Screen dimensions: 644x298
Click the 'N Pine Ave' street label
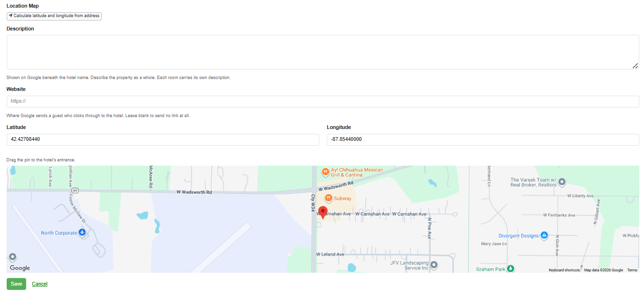pyautogui.click(x=429, y=228)
